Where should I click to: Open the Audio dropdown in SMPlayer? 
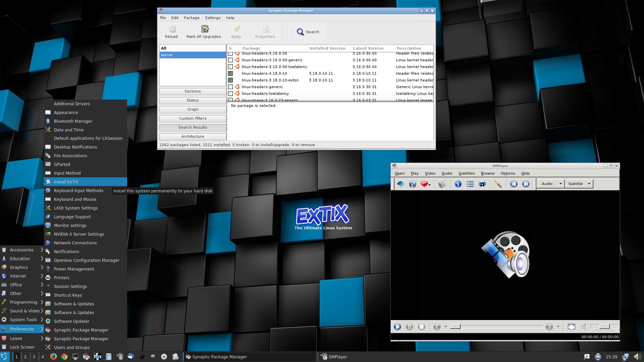(550, 184)
